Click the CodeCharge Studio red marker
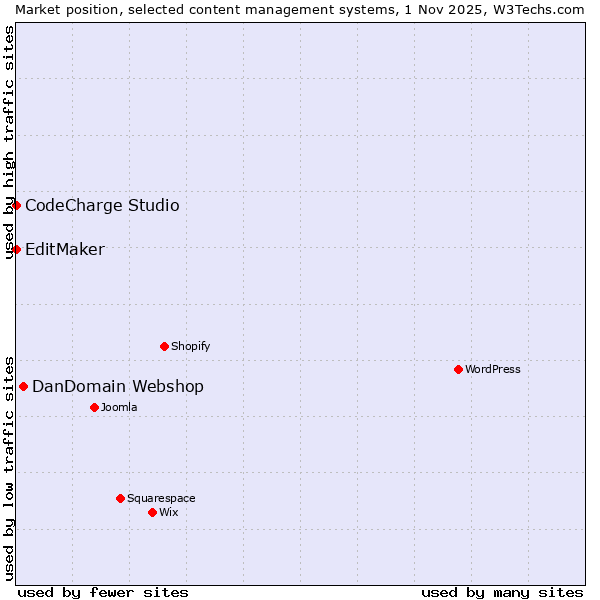The image size is (600, 600). coord(16,205)
